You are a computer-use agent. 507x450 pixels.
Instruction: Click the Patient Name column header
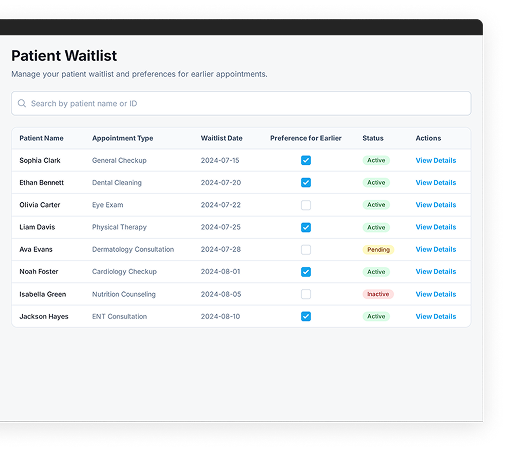coord(41,138)
